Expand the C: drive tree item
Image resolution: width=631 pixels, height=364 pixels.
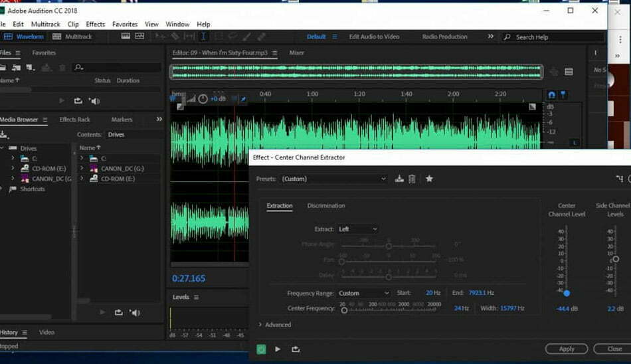tap(13, 158)
